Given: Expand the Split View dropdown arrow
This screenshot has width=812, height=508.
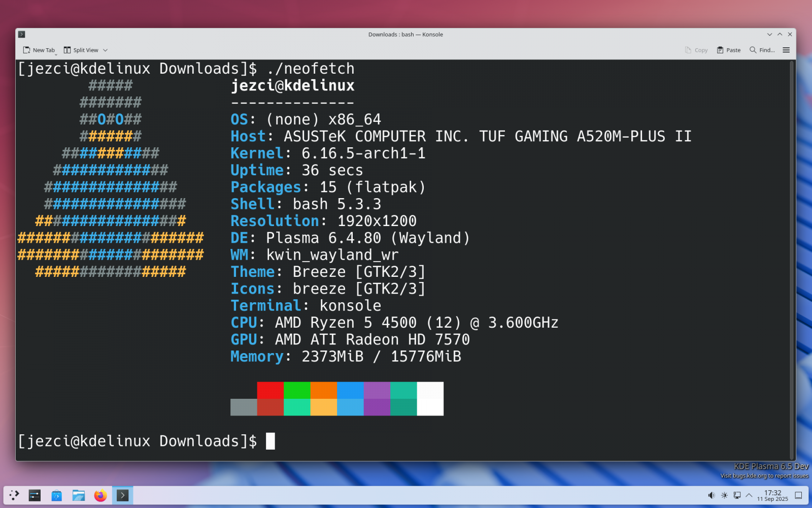Looking at the screenshot, I should 106,50.
